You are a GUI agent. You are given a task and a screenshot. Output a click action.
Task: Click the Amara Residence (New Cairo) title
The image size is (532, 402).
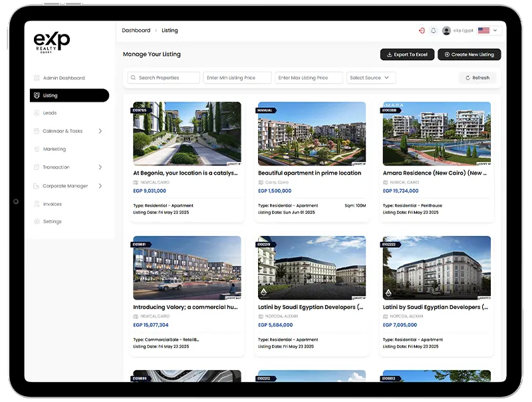435,173
